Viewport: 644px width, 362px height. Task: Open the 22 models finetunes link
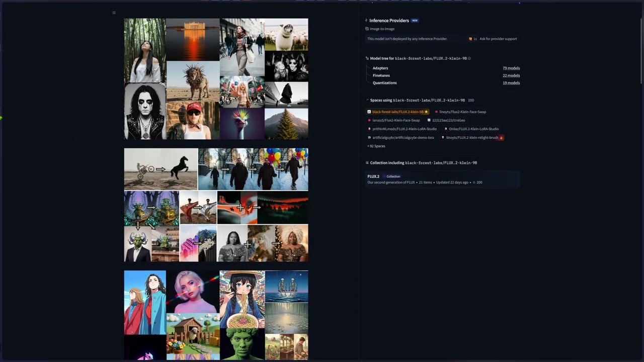click(x=511, y=75)
